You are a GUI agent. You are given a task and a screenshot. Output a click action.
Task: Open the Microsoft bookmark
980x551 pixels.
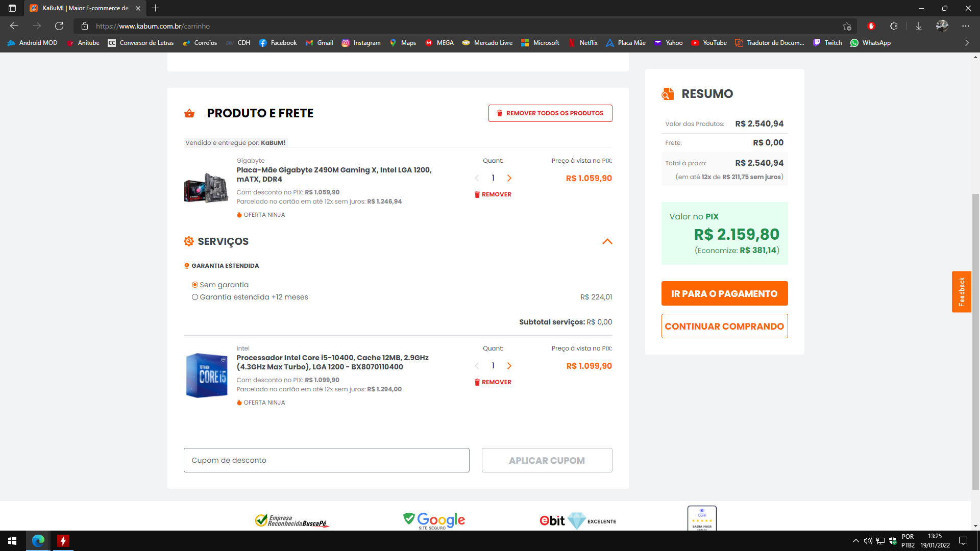(541, 43)
